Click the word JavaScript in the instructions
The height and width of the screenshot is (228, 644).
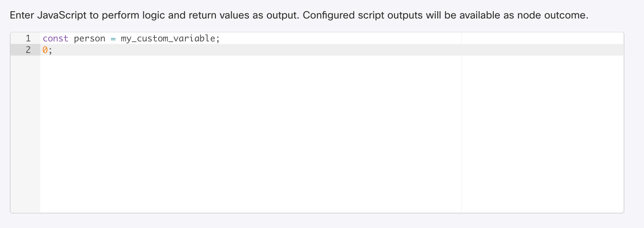pos(62,15)
